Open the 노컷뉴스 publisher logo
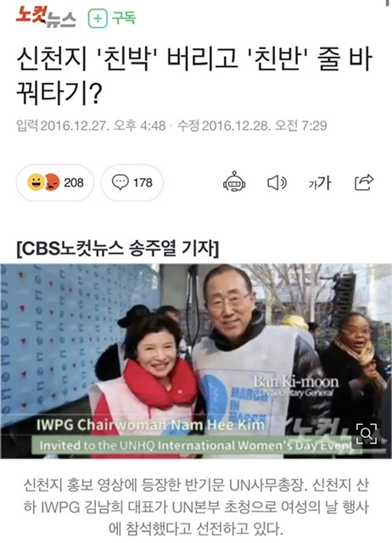Screen dimensions: 392x543 tap(45, 17)
